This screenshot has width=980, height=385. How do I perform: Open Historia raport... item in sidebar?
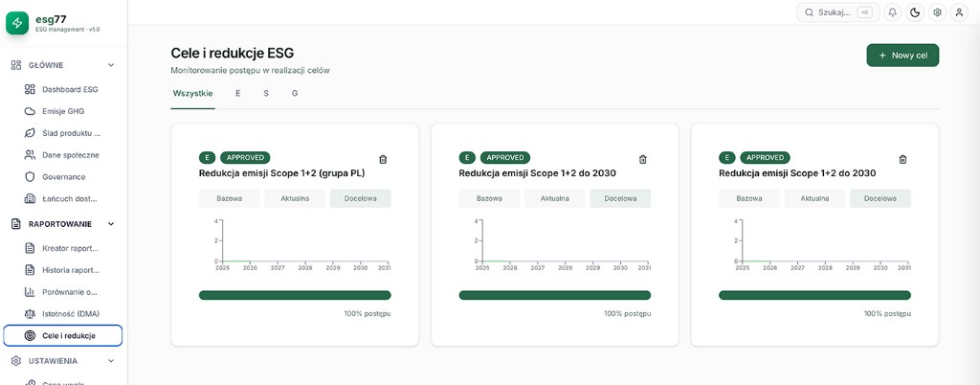[62, 270]
